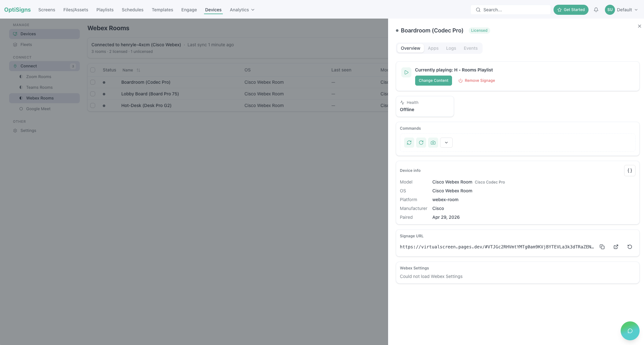The image size is (644, 345).
Task: Regenerate the Signage URL icon
Action: point(630,247)
